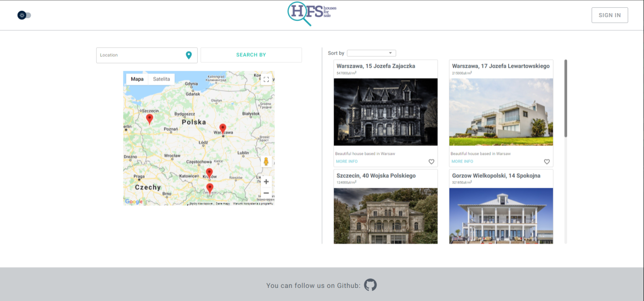This screenshot has width=644, height=301.
Task: Click the 321850zł/m² price text
Action: 462,182
